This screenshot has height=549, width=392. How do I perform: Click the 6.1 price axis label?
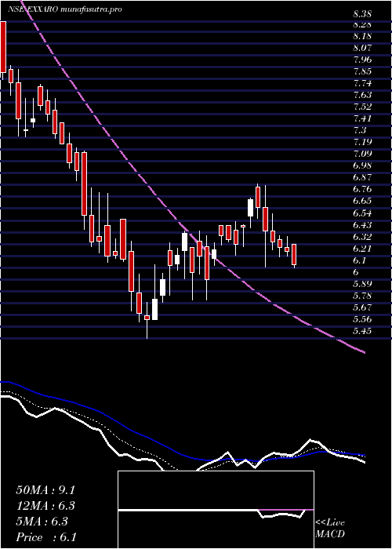tap(359, 260)
